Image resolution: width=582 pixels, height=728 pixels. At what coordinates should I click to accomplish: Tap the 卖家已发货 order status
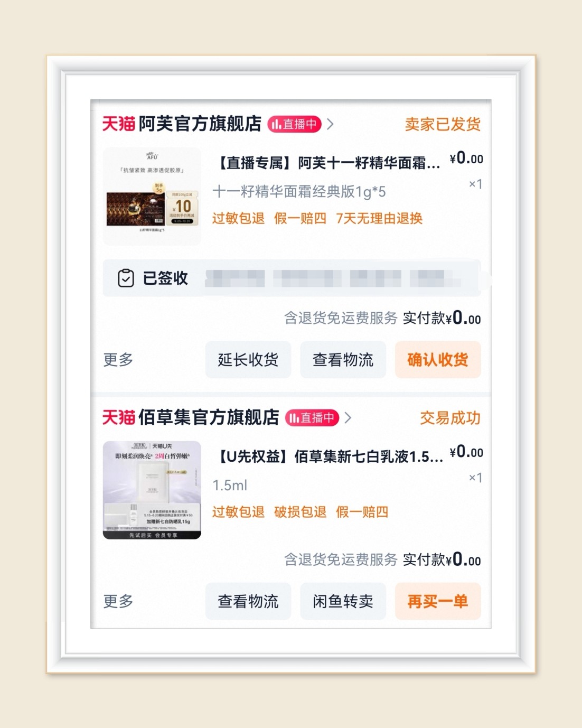(443, 124)
